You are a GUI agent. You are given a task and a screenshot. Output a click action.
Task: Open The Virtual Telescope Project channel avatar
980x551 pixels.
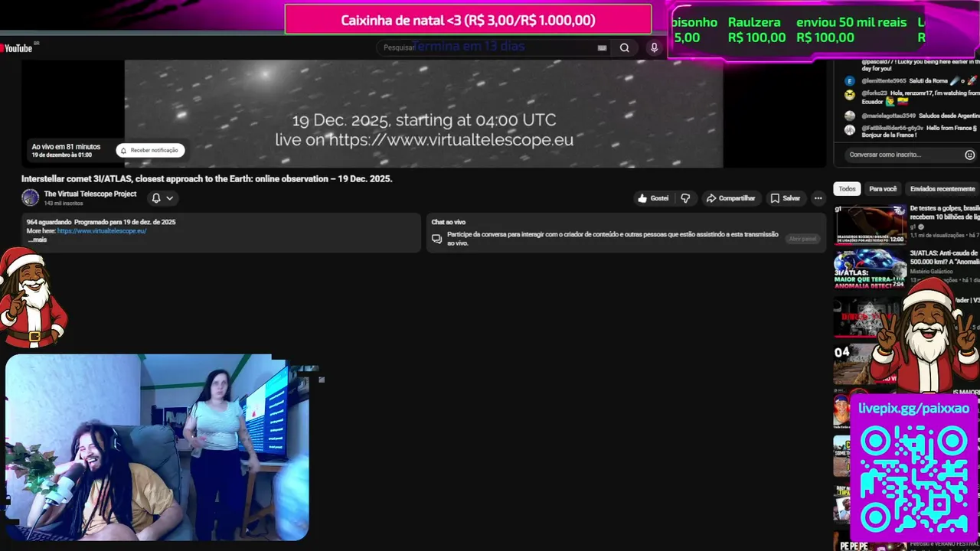coord(30,197)
